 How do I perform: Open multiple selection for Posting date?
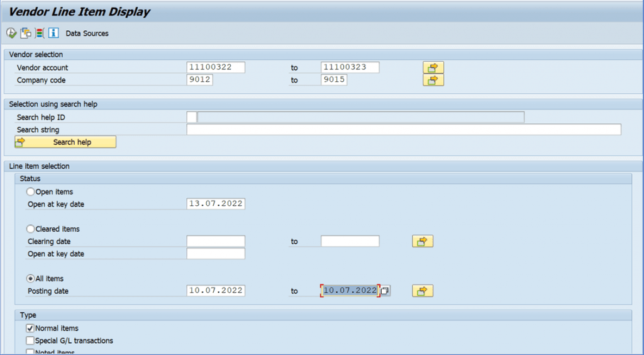(423, 291)
